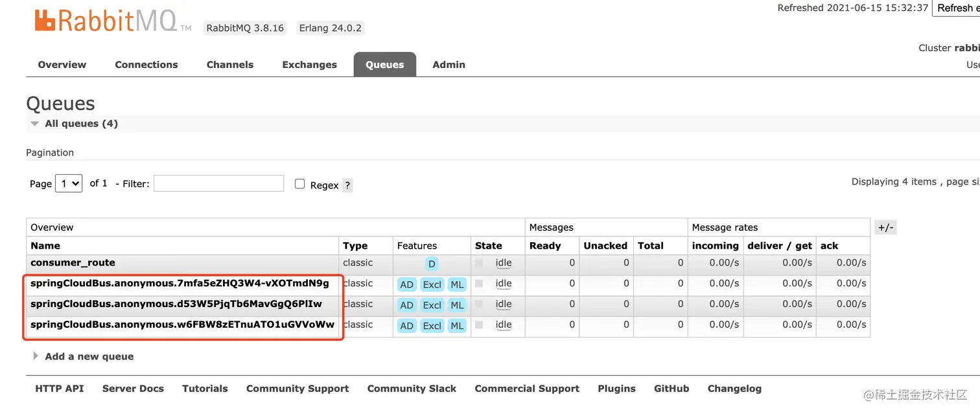This screenshot has width=980, height=414.
Task: Click the state indicator square of consumer_route
Action: [479, 262]
